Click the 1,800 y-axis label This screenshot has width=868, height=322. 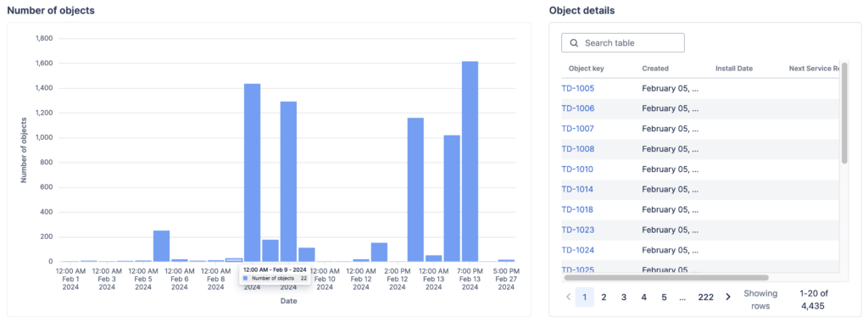[44, 39]
